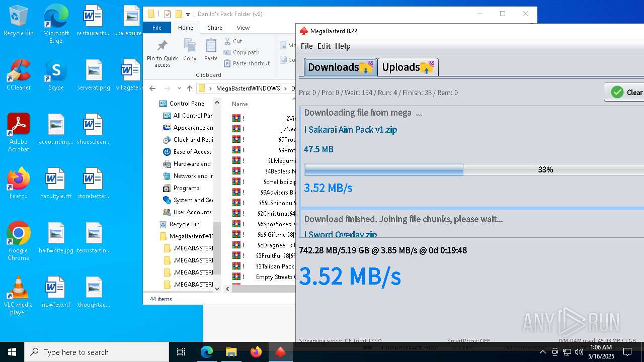Click the Windows Start button
Screen dimensions: 644x362
point(12,352)
